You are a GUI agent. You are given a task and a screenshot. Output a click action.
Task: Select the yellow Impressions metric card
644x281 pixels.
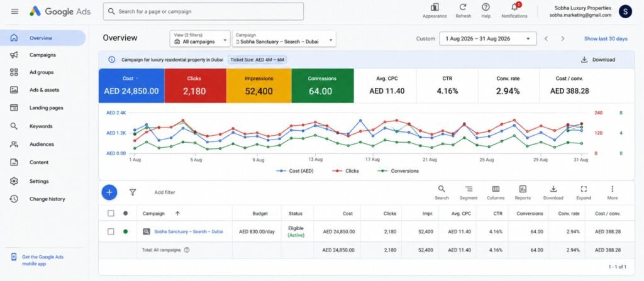coord(258,85)
